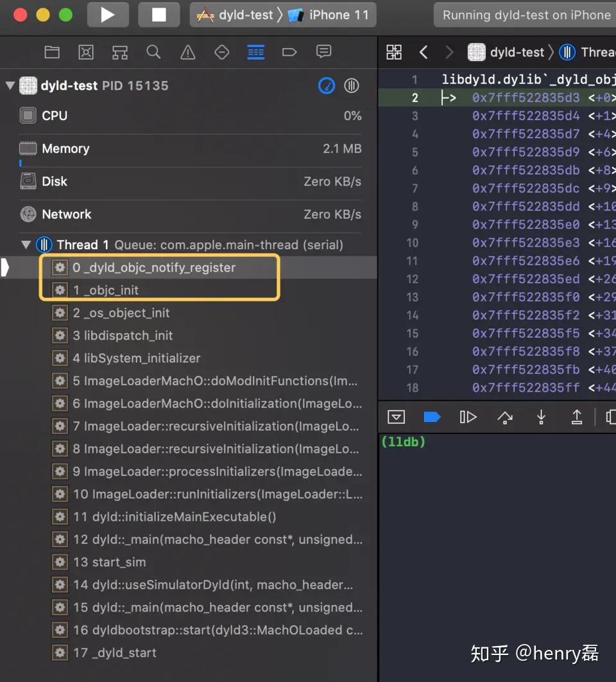Click the Step into arrow icon
Viewport: 616px width, 682px height.
pos(541,417)
